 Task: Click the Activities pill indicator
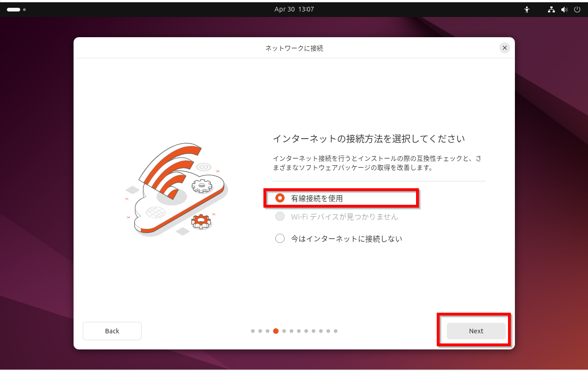[x=13, y=9]
